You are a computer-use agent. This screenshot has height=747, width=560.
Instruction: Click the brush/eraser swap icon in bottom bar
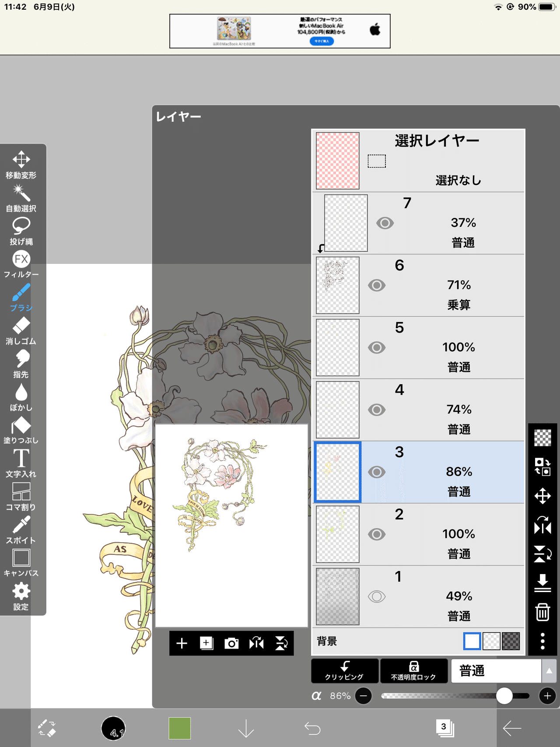[x=47, y=728]
